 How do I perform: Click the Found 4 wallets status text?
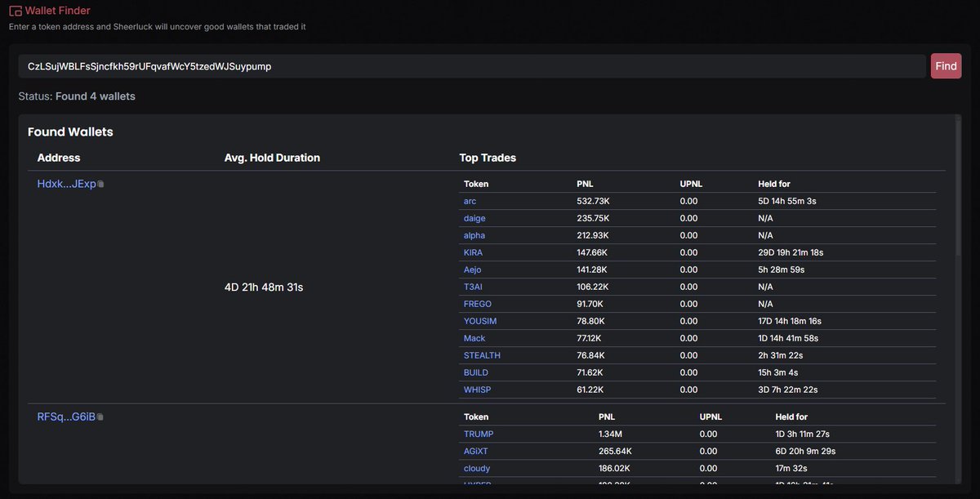[x=96, y=96]
